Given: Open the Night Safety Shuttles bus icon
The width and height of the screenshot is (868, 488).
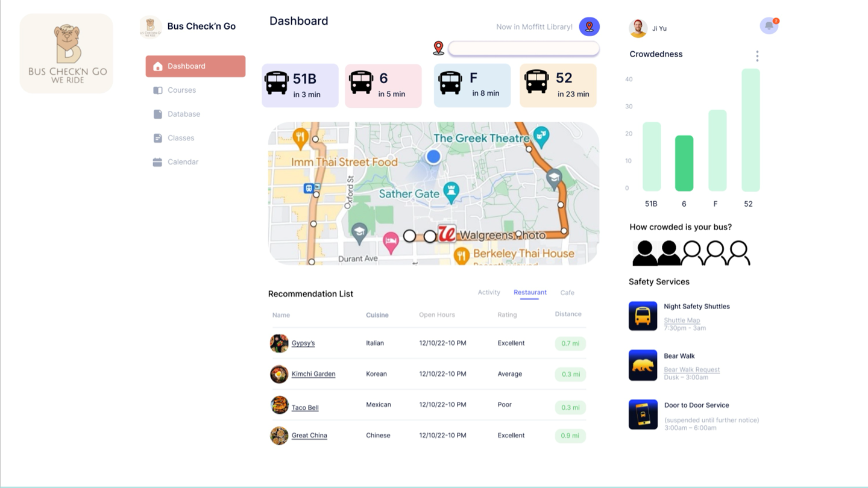Looking at the screenshot, I should point(643,316).
